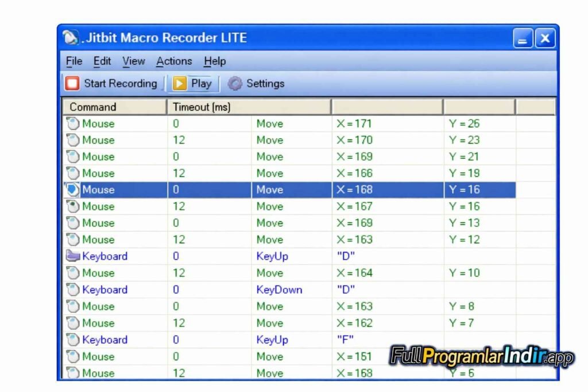Open Settings via the gear icon
Viewport: 588px width, 392px height.
[234, 83]
